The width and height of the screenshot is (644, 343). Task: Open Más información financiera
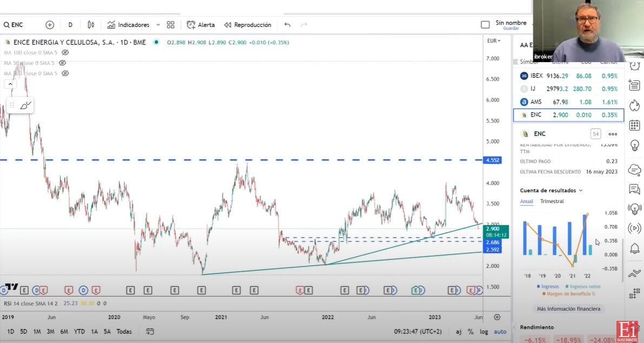[x=568, y=309]
